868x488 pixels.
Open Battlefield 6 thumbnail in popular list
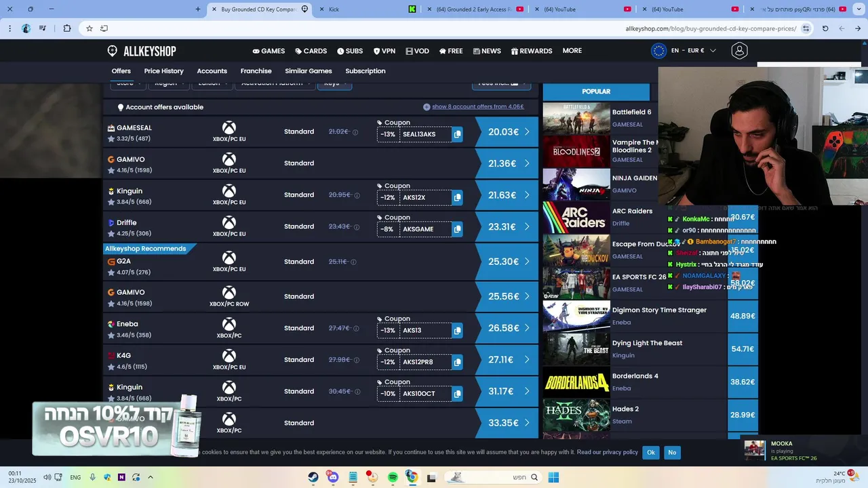click(x=576, y=119)
